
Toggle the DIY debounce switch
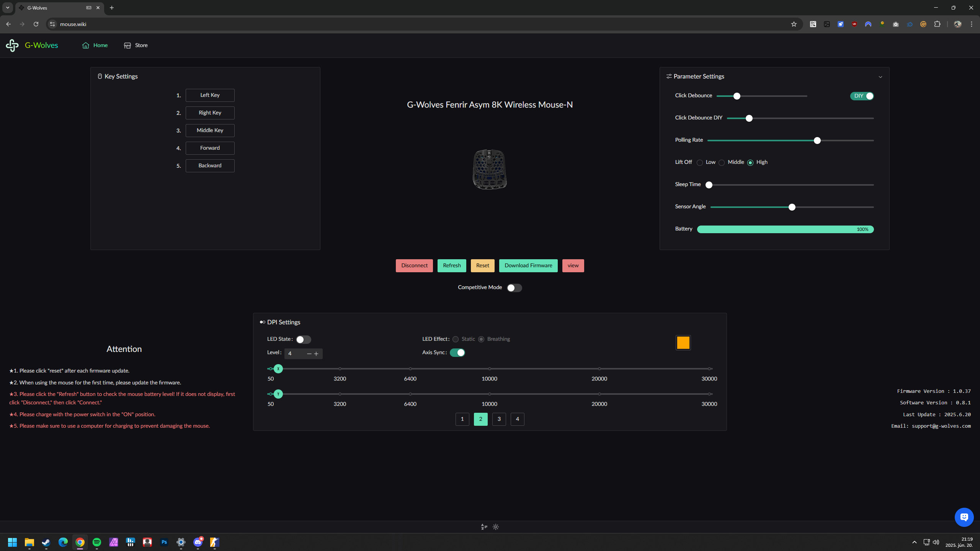click(x=862, y=96)
